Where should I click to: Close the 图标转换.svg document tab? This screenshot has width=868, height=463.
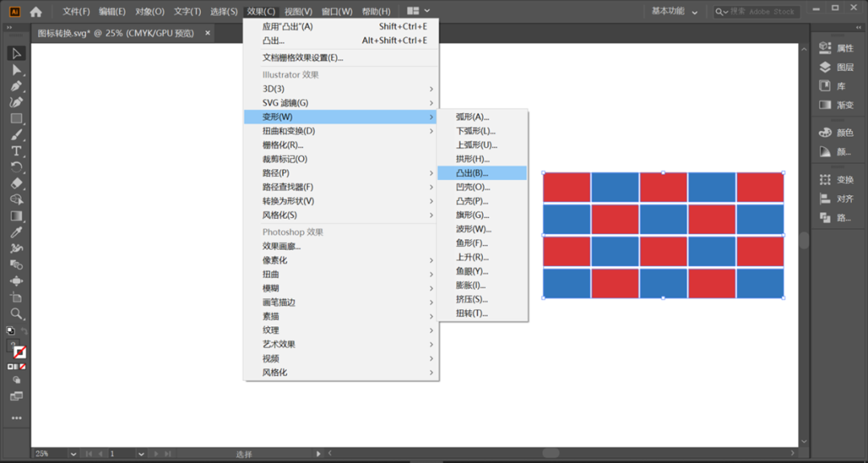coord(207,33)
